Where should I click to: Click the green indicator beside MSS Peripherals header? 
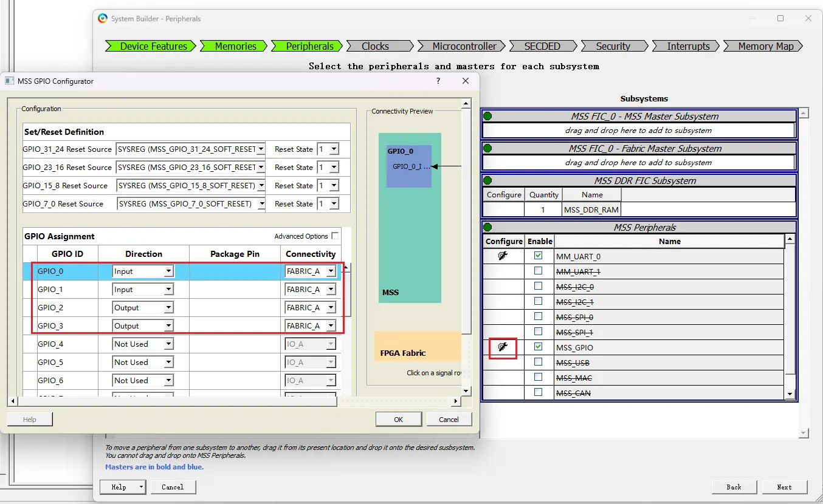(x=487, y=228)
